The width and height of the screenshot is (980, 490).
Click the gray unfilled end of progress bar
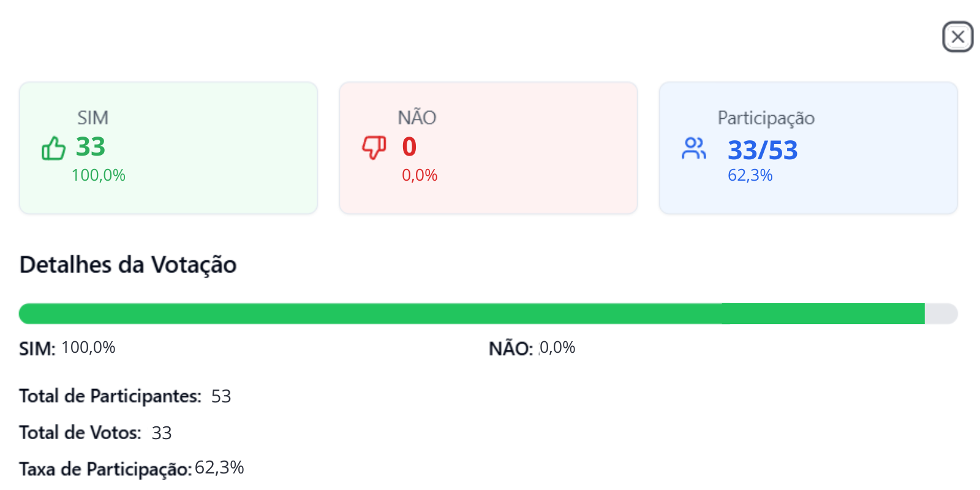pyautogui.click(x=941, y=314)
